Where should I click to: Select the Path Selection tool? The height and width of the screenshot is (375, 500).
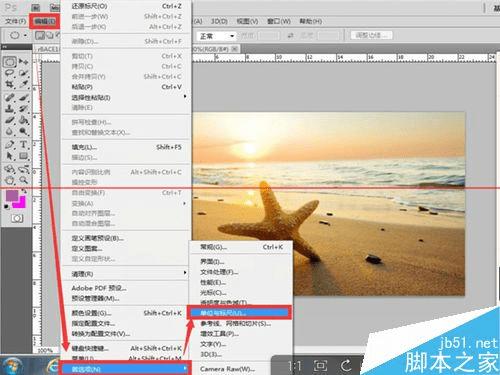tap(10, 156)
